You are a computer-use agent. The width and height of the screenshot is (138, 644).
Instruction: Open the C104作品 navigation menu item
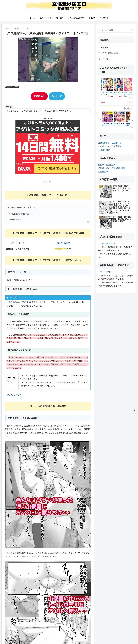[x=104, y=18]
